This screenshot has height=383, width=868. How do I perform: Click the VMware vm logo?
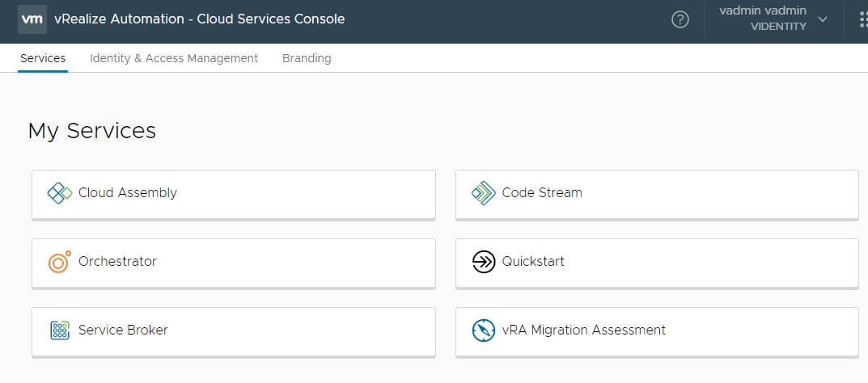click(32, 19)
